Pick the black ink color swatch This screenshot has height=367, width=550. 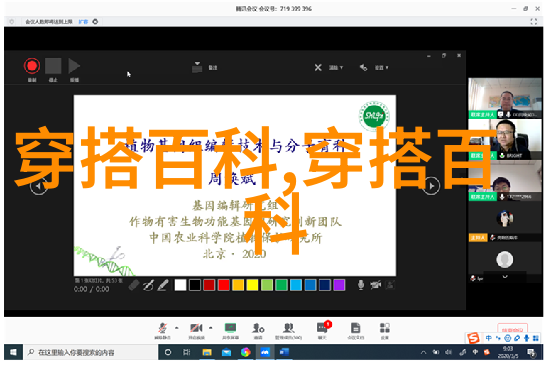point(195,285)
